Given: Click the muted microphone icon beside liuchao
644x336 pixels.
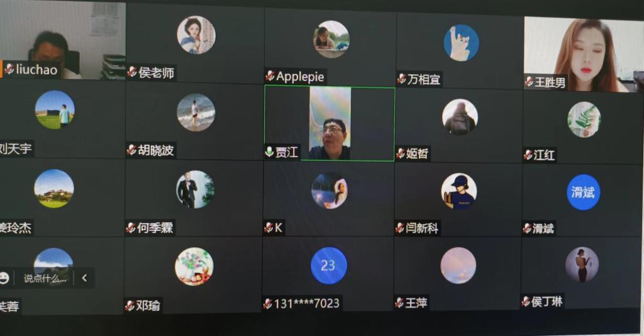Looking at the screenshot, I should tap(9, 69).
